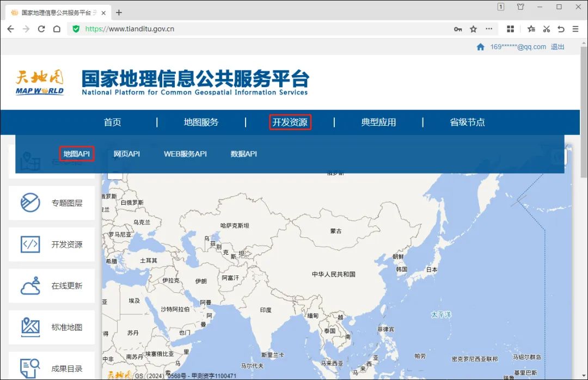Open the 169******@qq.com account link

click(518, 47)
